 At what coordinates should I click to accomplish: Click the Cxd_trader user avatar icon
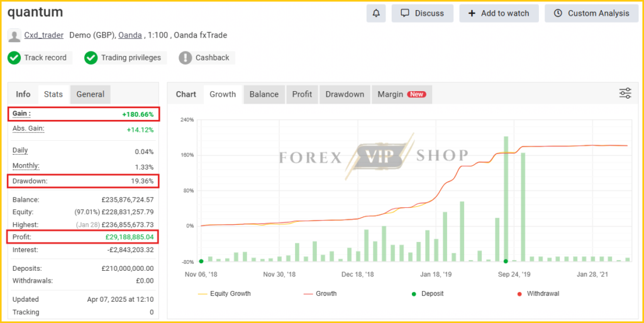click(x=14, y=36)
